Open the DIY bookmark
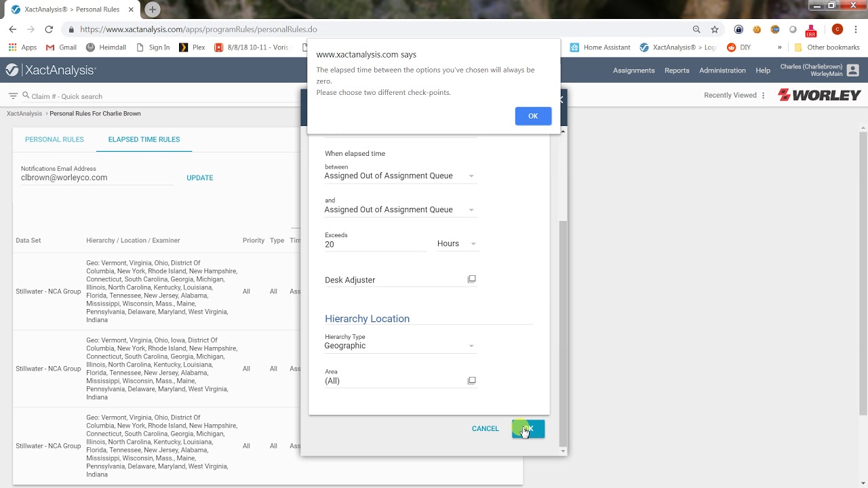The width and height of the screenshot is (868, 488). click(739, 47)
